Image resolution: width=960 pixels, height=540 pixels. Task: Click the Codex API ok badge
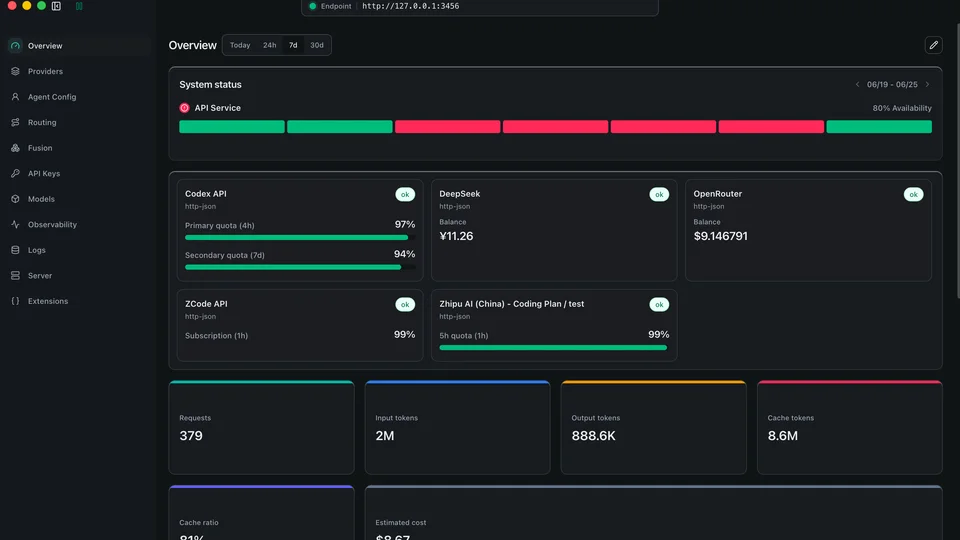point(405,195)
